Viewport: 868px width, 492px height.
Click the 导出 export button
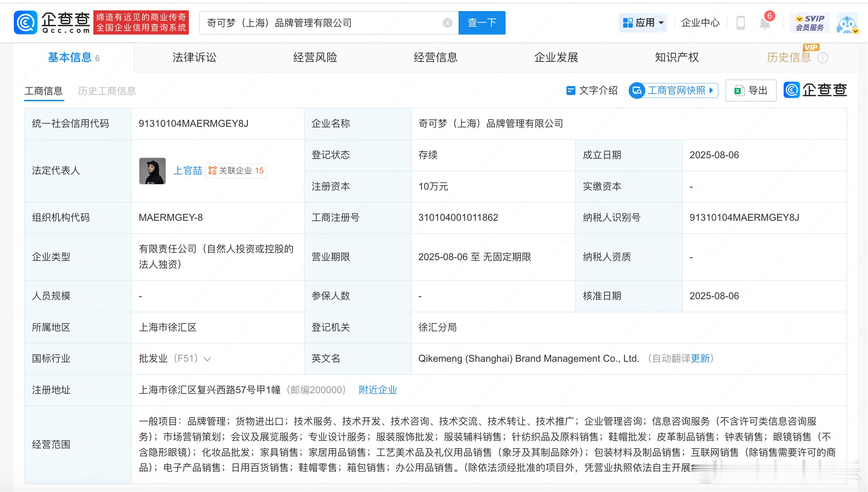[x=751, y=91]
